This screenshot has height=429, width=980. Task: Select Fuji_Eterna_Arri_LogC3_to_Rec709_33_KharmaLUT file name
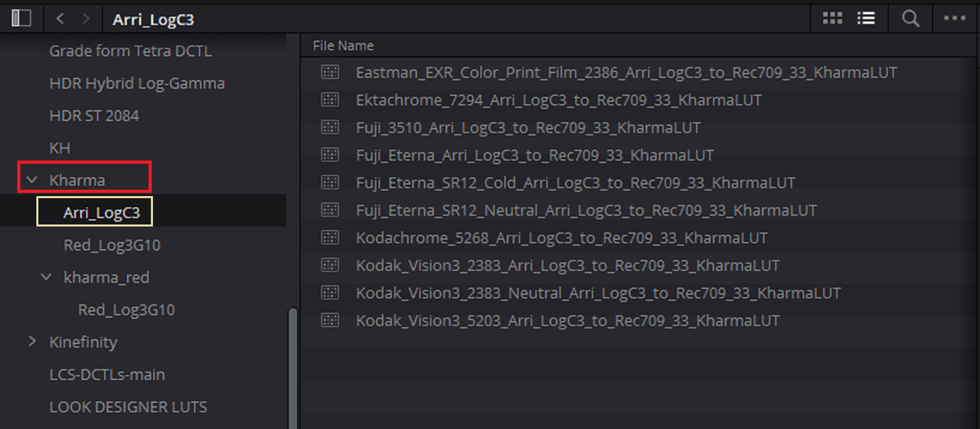[535, 156]
